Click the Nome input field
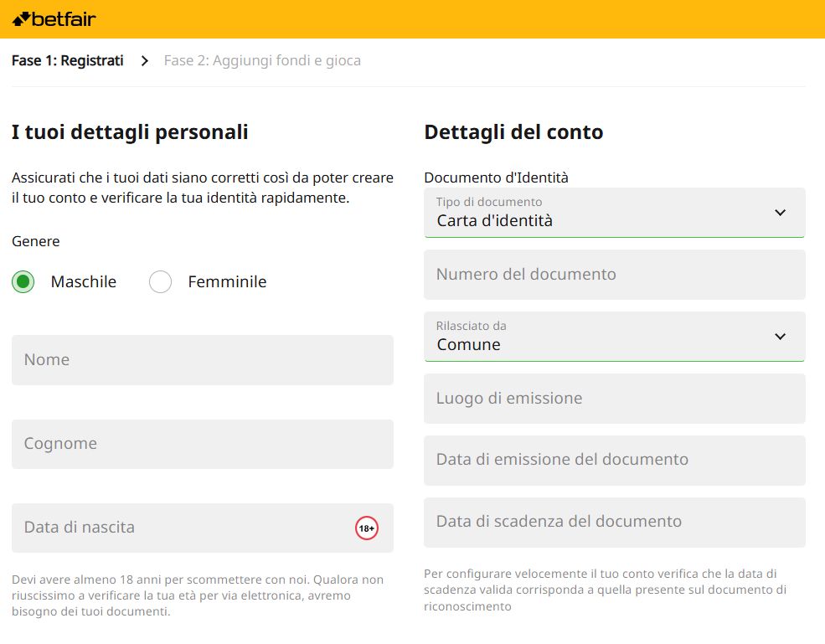This screenshot has height=644, width=825. [x=202, y=359]
